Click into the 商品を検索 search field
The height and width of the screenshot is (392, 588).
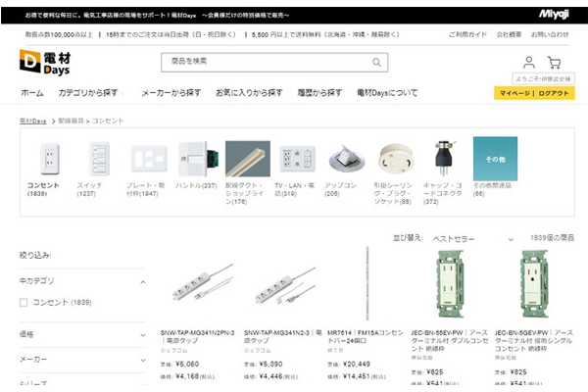[x=265, y=63]
